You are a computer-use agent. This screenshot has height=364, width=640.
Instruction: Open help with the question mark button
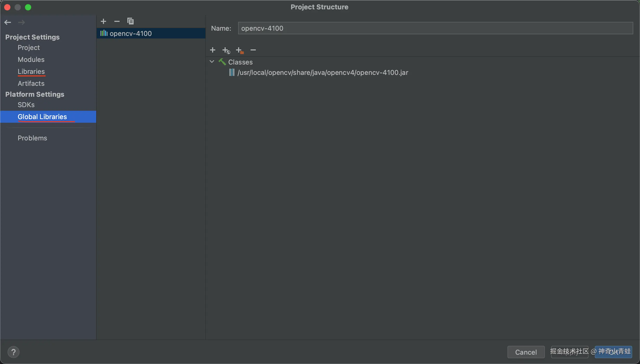point(14,352)
